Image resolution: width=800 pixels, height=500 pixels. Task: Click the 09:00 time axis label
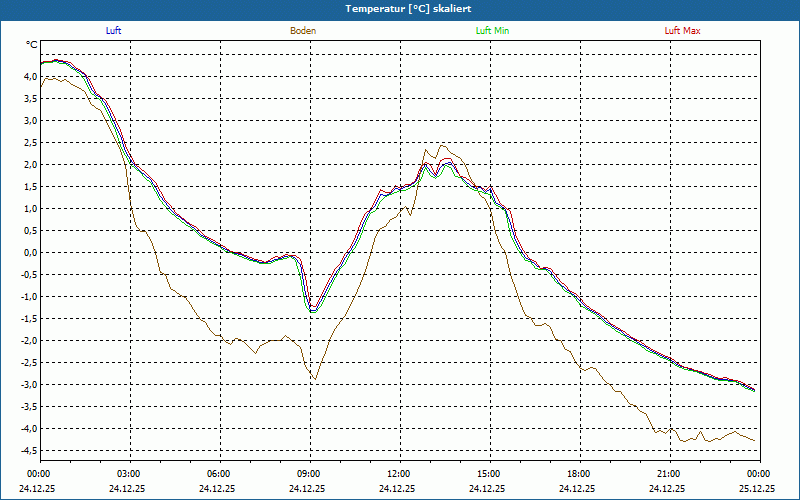(311, 474)
